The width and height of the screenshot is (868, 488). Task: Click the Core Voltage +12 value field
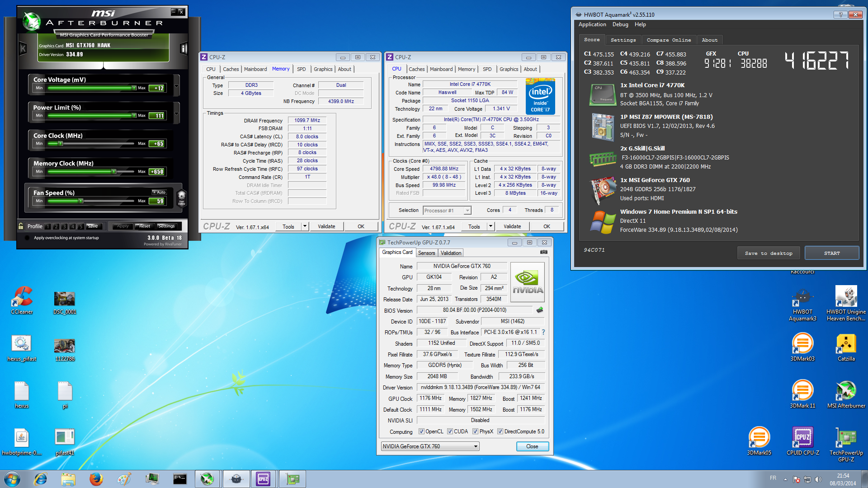157,88
